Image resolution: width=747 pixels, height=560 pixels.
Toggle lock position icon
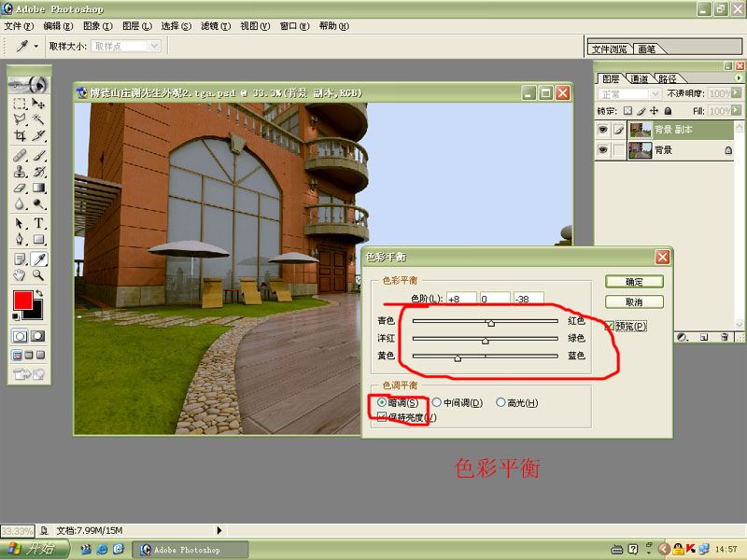click(x=655, y=111)
